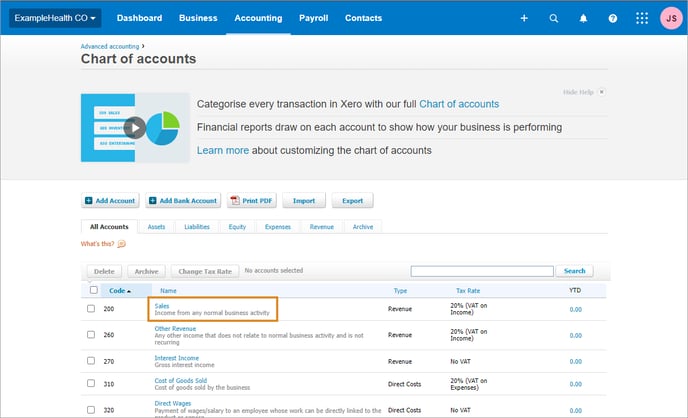Sort by the Type column header
Image resolution: width=688 pixels, height=418 pixels.
[x=400, y=291]
